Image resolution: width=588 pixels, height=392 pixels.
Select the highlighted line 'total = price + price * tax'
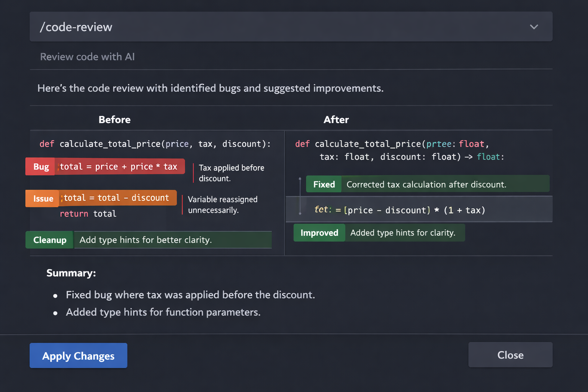pyautogui.click(x=120, y=167)
